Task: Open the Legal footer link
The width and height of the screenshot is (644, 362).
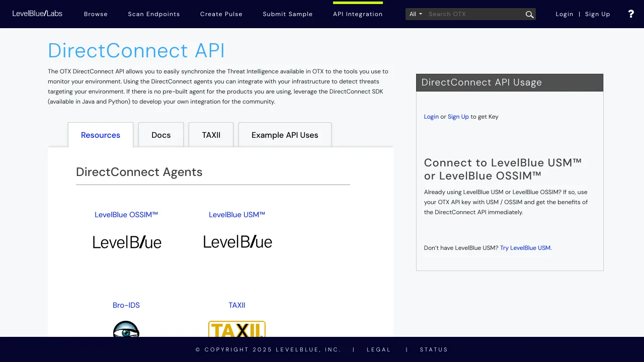Action: (379, 349)
